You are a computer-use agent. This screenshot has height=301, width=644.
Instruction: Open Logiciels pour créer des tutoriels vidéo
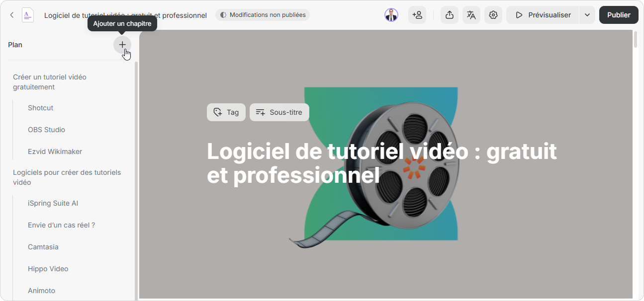[67, 177]
